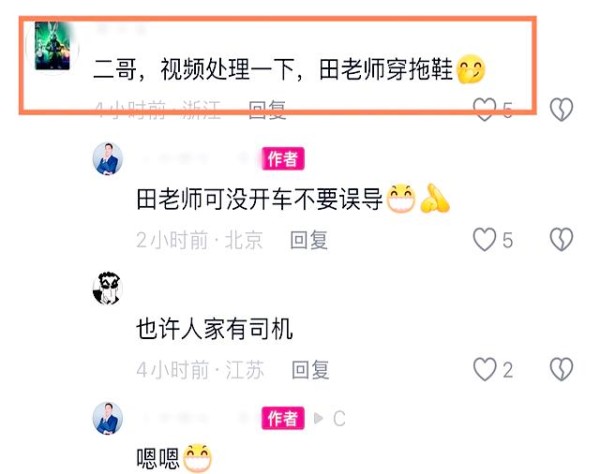Open the author avatar above Beijing reply

point(108,158)
